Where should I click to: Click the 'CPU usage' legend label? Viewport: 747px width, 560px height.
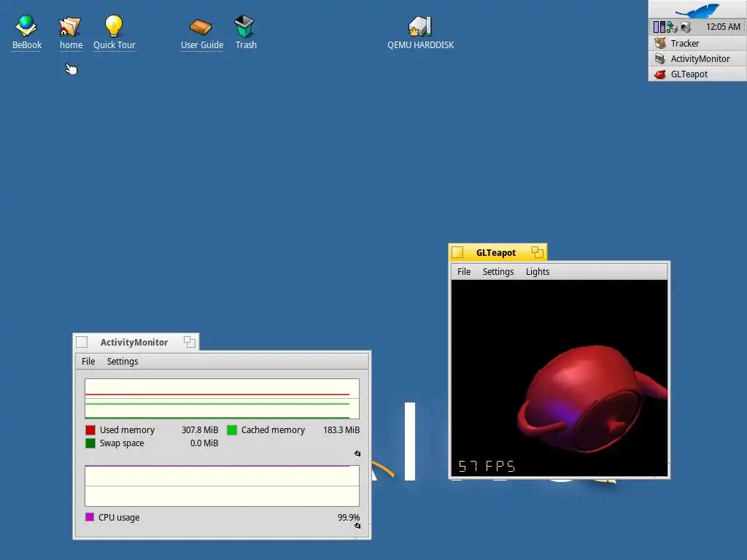click(x=119, y=518)
